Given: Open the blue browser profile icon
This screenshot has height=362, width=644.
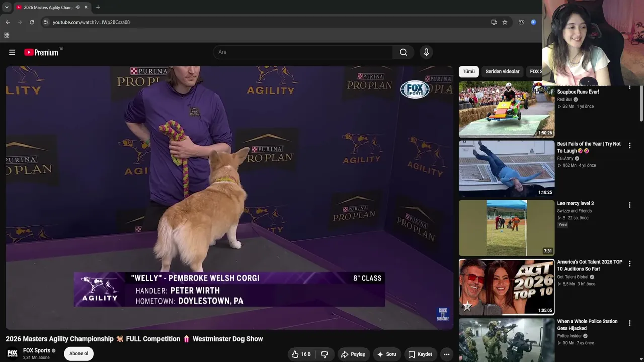Looking at the screenshot, I should [x=533, y=22].
